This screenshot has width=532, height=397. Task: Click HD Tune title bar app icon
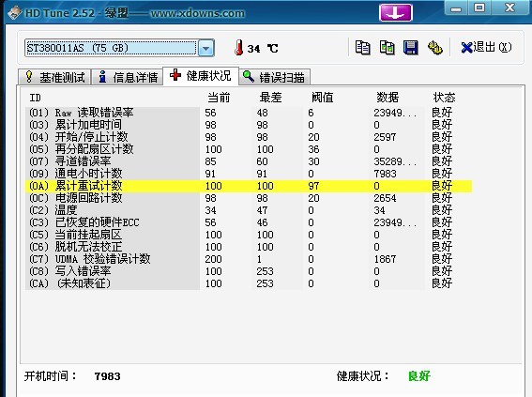[15, 13]
